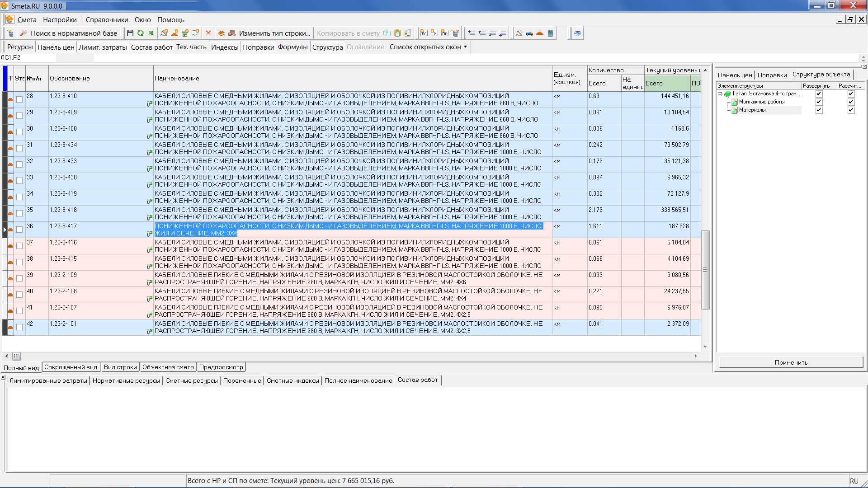Save the estimate with floppy disk icon
The width and height of the screenshot is (868, 488).
point(130,33)
